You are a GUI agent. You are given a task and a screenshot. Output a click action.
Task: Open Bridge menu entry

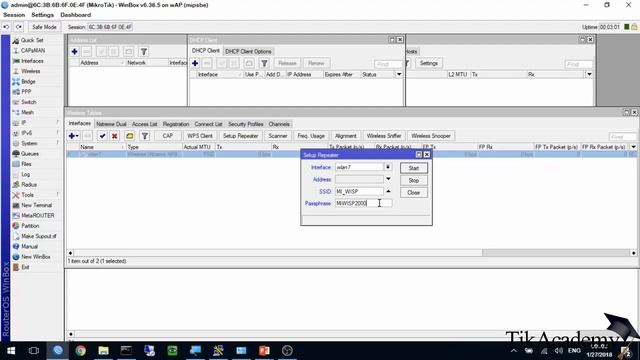pyautogui.click(x=28, y=82)
